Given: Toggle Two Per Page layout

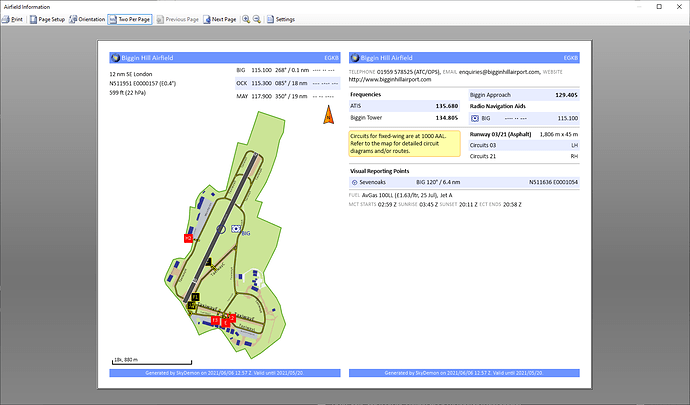Looking at the screenshot, I should [130, 19].
